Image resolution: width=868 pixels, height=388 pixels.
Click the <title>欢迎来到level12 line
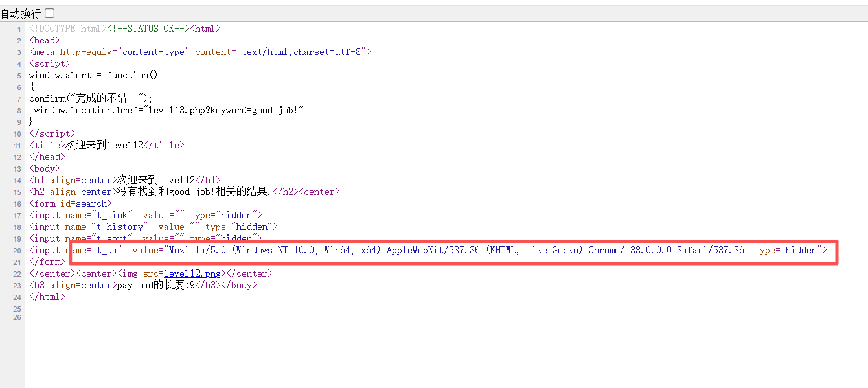(107, 145)
